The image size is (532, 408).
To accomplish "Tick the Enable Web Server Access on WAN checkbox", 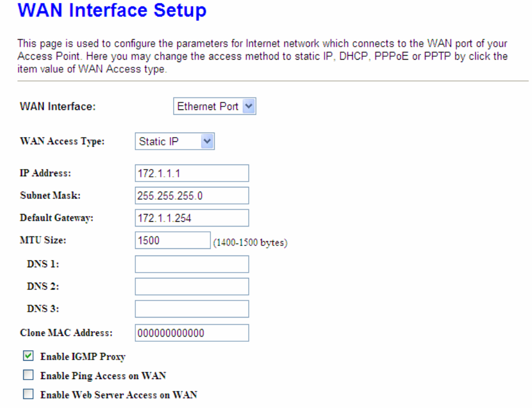I will tap(28, 394).
